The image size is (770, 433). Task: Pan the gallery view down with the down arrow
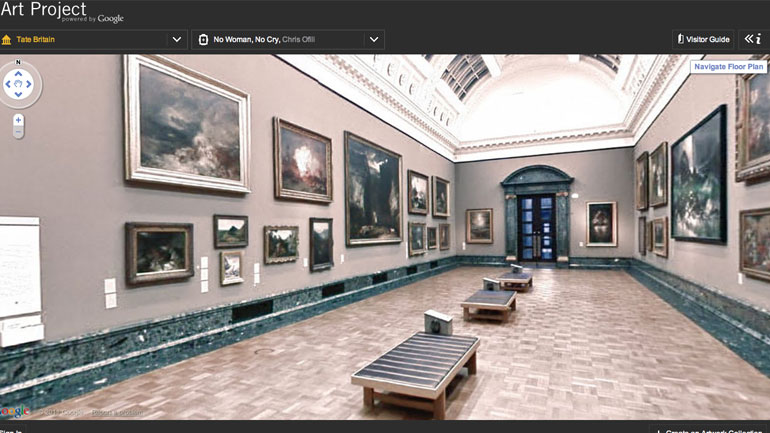pos(18,94)
